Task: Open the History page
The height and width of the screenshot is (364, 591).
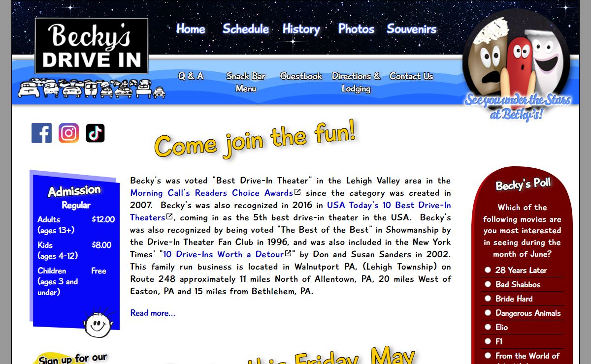Action: coord(301,29)
